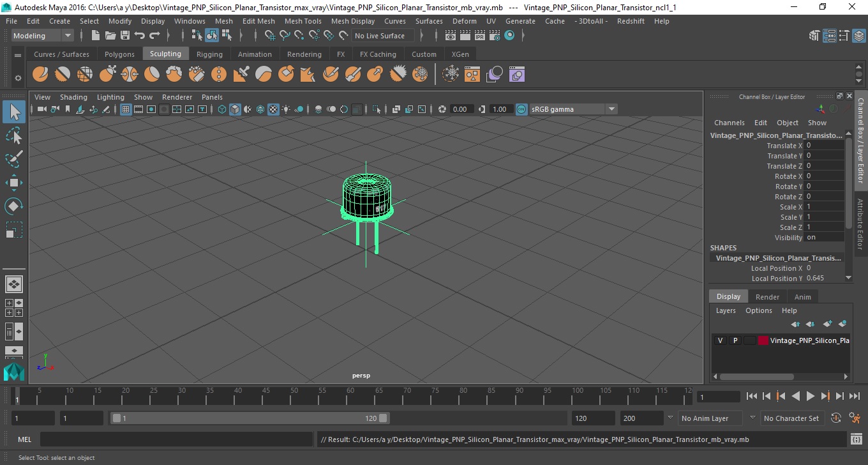Enable Snap to Grids magnet icon

[270, 36]
